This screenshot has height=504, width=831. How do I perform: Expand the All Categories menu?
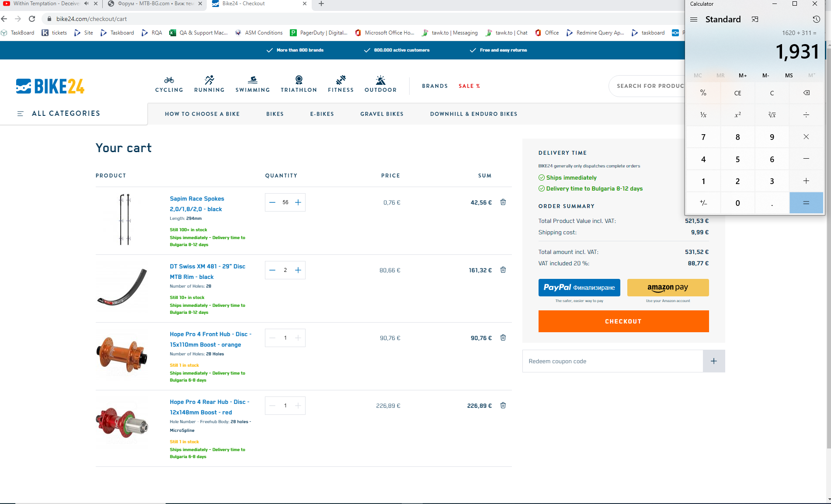pos(59,114)
